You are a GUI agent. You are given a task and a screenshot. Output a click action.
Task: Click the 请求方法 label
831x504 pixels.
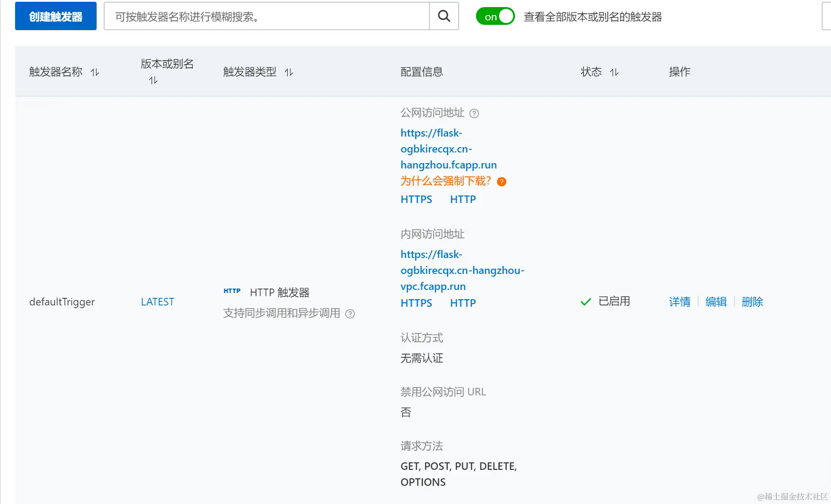point(421,446)
